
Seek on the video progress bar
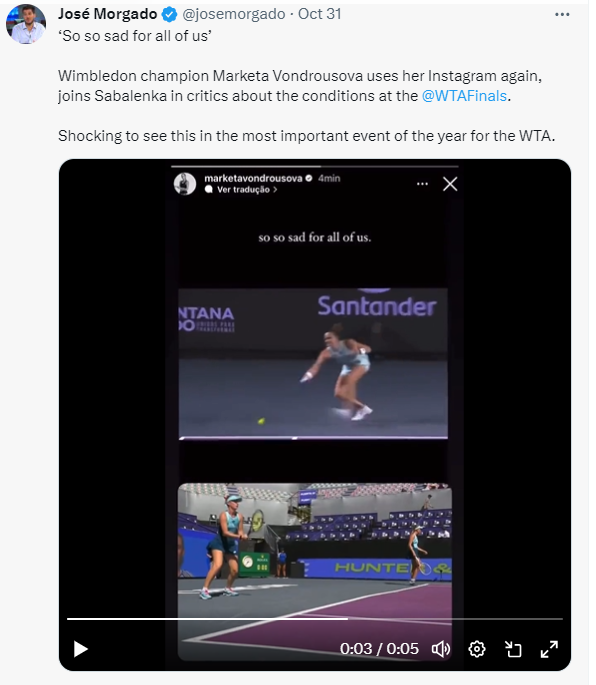tap(315, 619)
